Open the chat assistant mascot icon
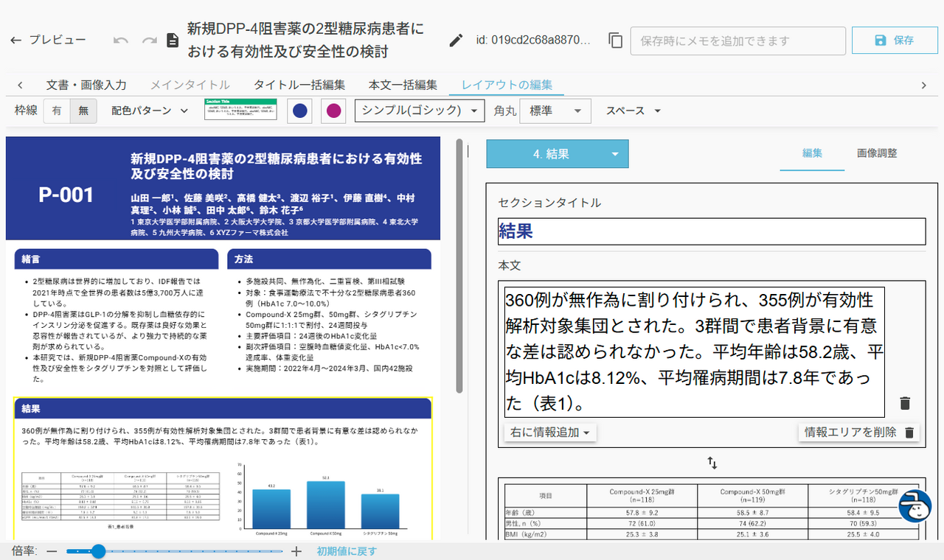The image size is (944, 560). click(x=914, y=506)
